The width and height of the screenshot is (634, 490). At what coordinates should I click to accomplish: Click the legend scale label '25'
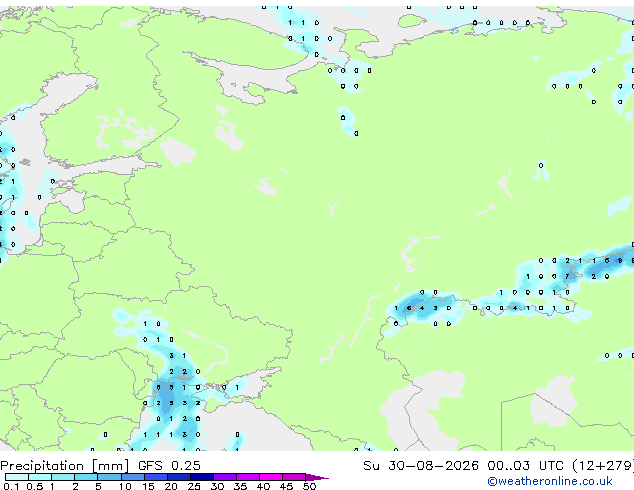(x=194, y=486)
